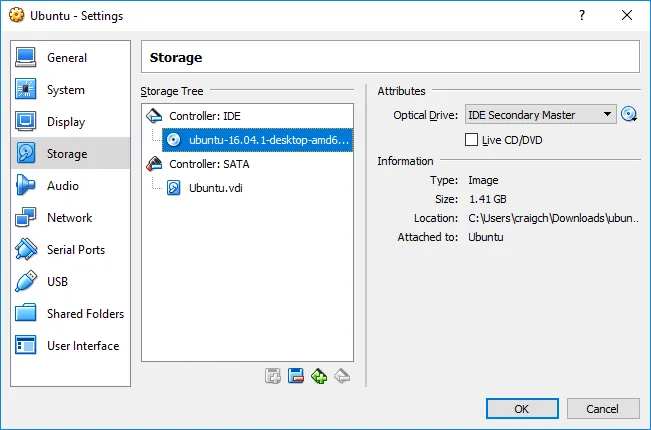Go to the USB settings section
Viewport: 651px width, 430px height.
(59, 282)
